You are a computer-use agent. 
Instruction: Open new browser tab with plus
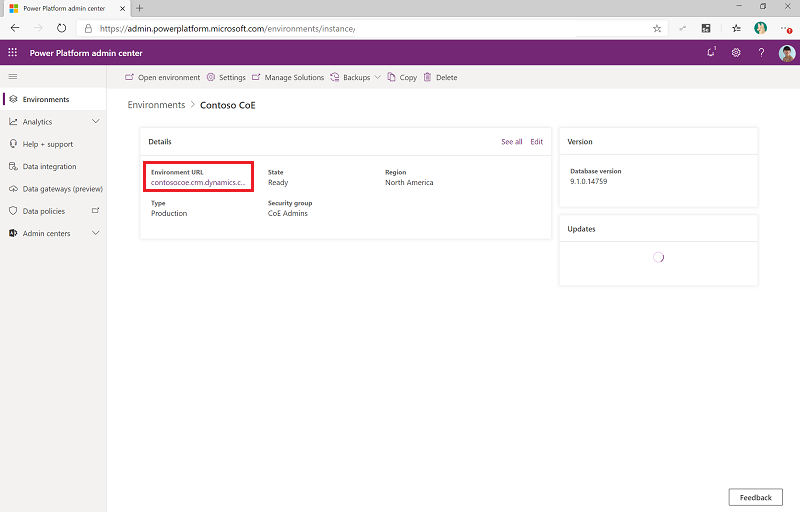click(x=139, y=8)
